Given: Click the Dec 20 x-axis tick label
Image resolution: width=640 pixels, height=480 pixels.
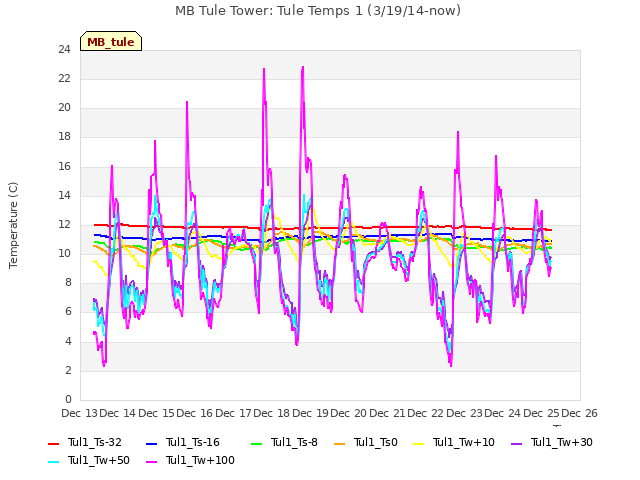Looking at the screenshot, I should pos(349,413).
